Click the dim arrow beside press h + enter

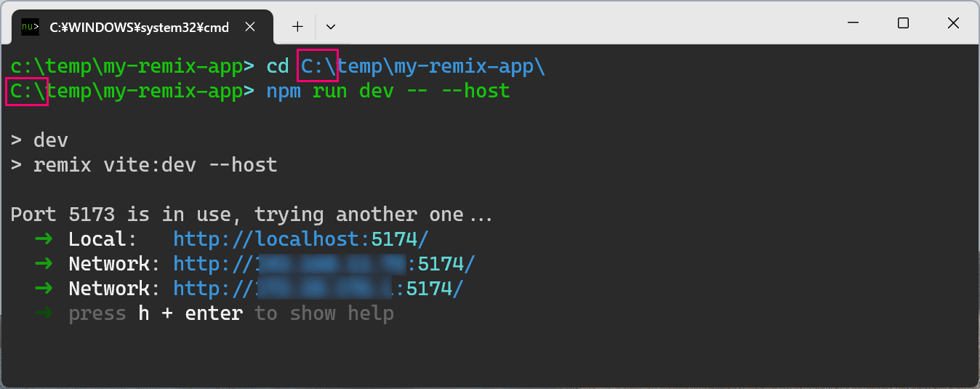[44, 313]
